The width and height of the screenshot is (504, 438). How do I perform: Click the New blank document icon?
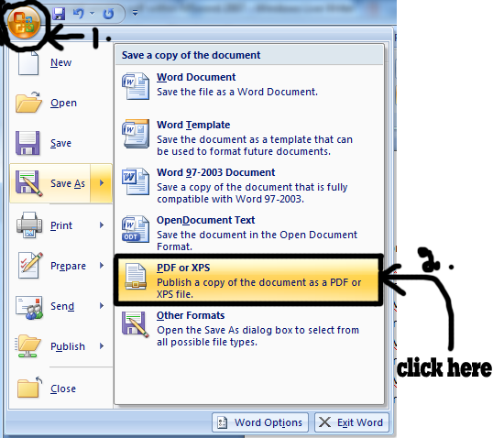click(28, 62)
